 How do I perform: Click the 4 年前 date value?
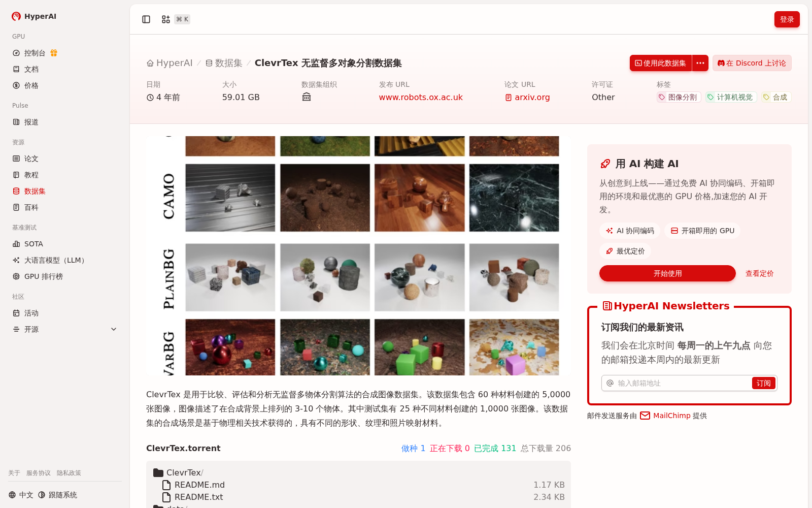point(163,97)
